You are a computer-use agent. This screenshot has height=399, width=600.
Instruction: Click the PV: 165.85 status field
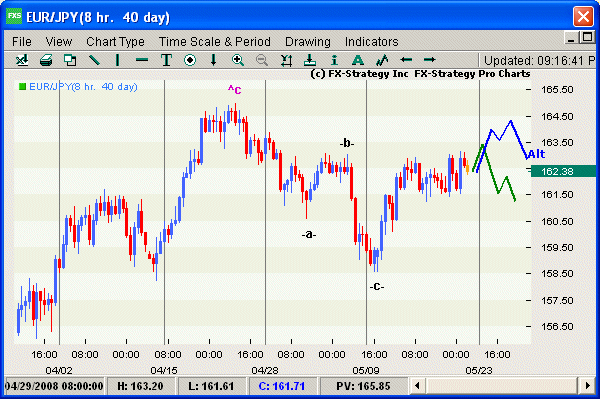pos(363,386)
